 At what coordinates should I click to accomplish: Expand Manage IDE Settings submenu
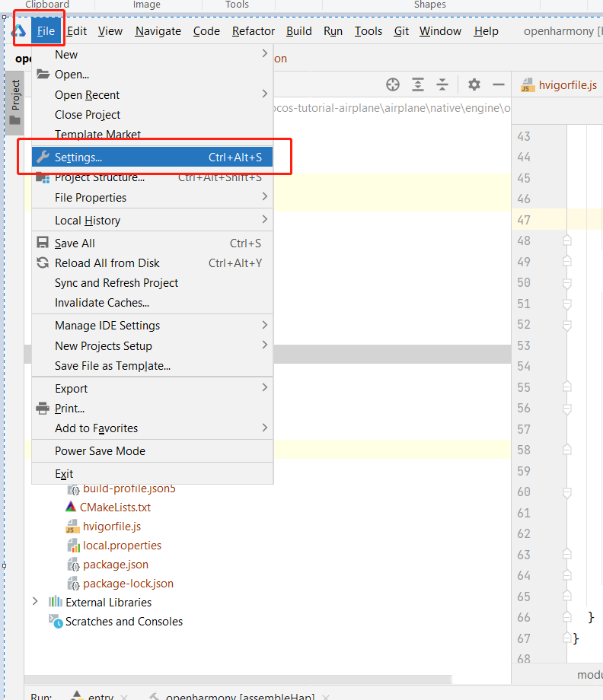point(152,326)
